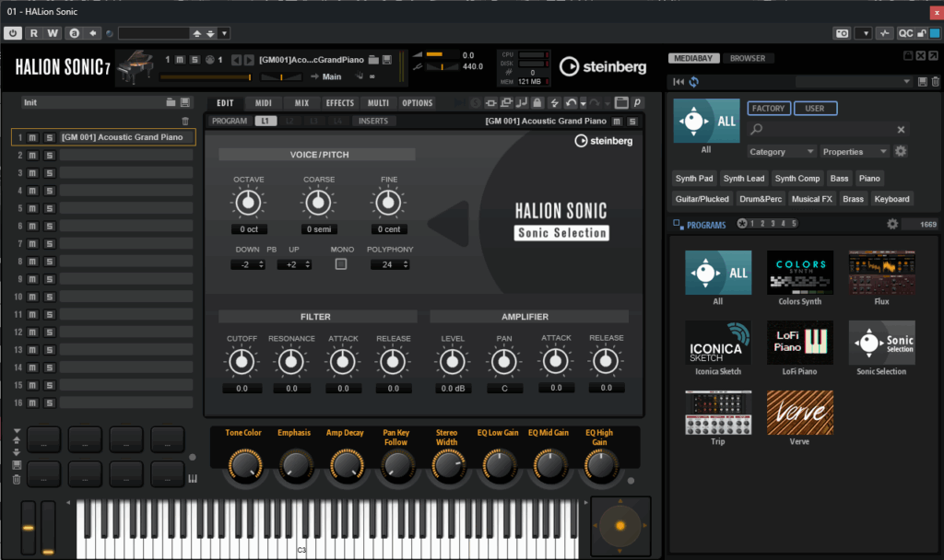Open the MediaBay attribute settings gear
The width and height of the screenshot is (944, 560).
(901, 151)
